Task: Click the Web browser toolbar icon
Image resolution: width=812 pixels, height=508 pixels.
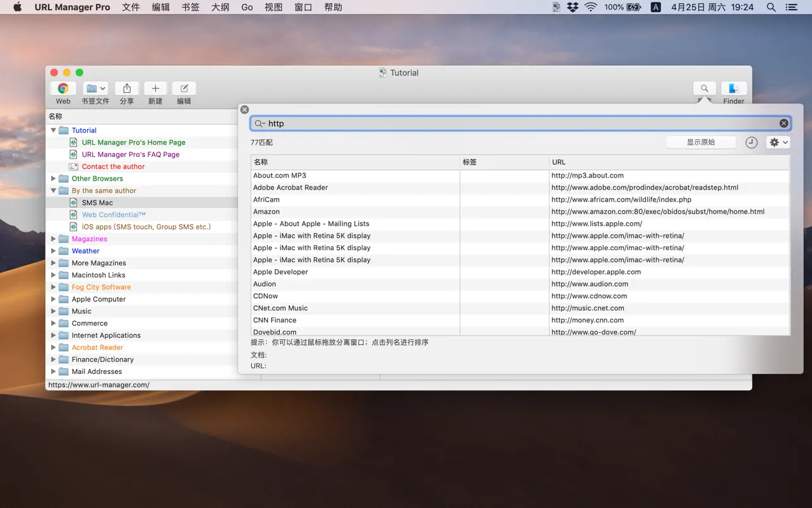Action: pyautogui.click(x=63, y=88)
